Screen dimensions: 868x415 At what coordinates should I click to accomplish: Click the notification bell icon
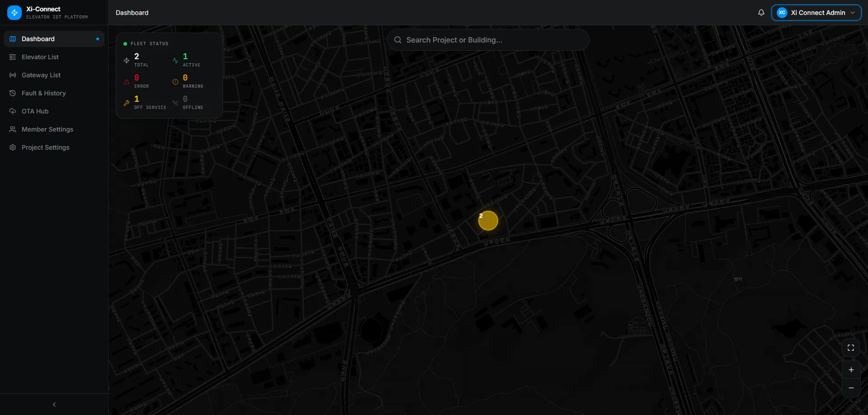click(x=761, y=13)
